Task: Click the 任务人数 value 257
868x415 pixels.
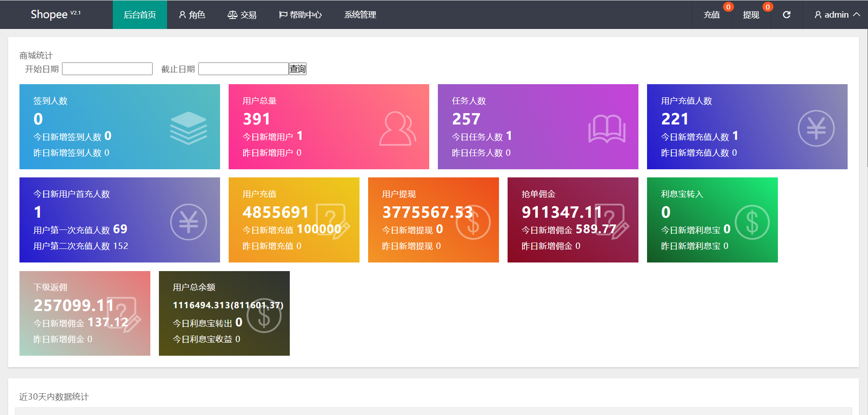Action: 466,119
